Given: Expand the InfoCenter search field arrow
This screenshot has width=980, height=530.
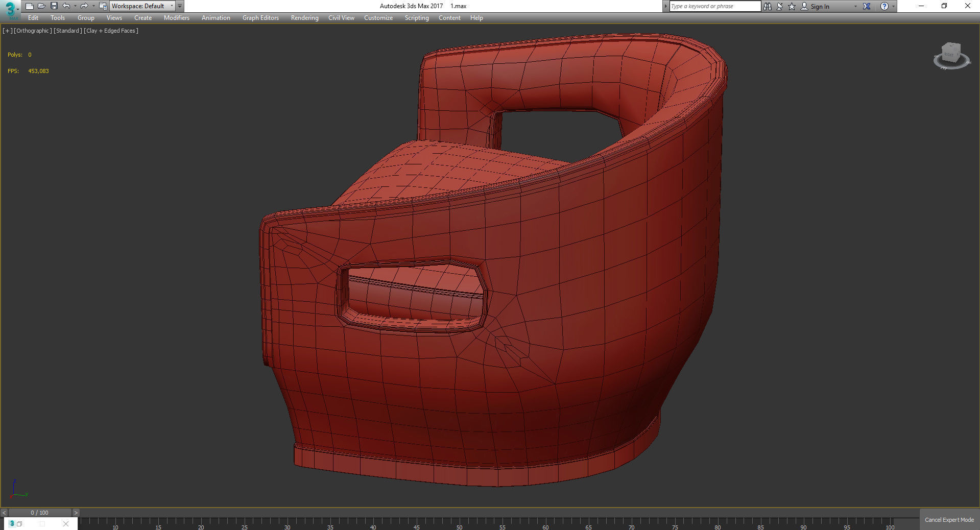Looking at the screenshot, I should tap(665, 6).
